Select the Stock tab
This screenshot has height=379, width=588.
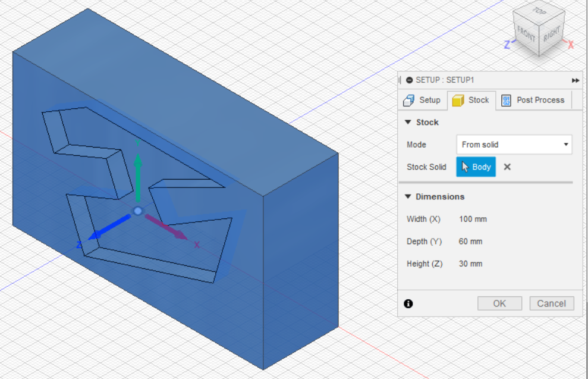[x=471, y=100]
